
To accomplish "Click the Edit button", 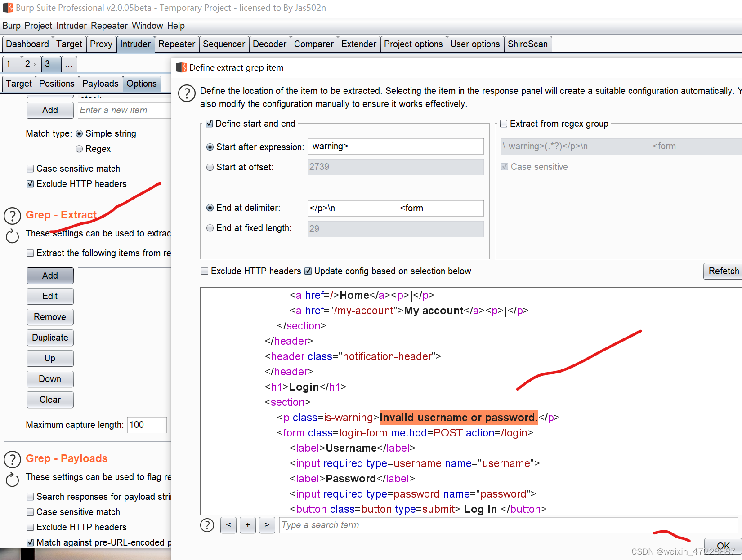I will [50, 296].
